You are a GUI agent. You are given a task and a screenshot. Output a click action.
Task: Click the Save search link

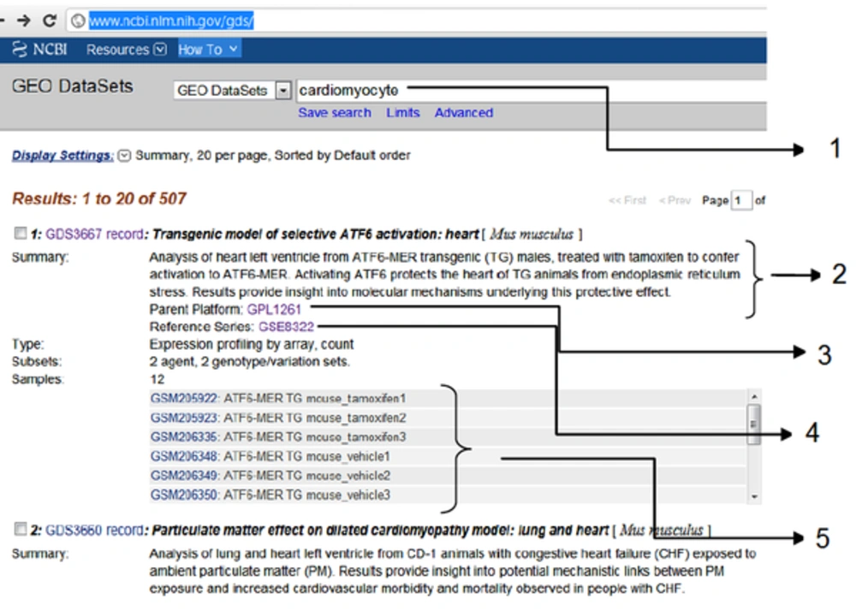(334, 113)
